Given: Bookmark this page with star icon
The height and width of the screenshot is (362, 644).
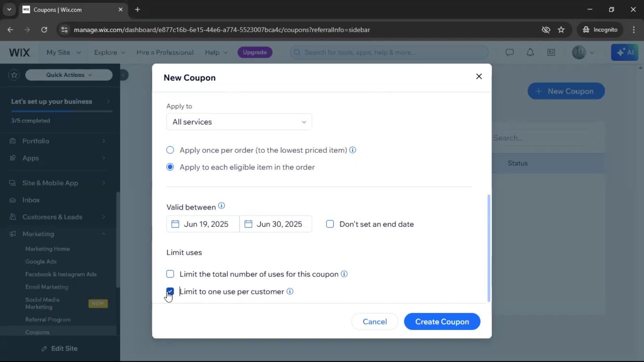Looking at the screenshot, I should pos(561,29).
